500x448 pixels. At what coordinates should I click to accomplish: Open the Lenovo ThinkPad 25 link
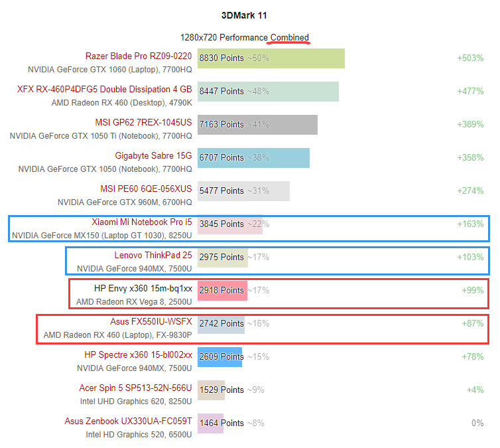153,256
